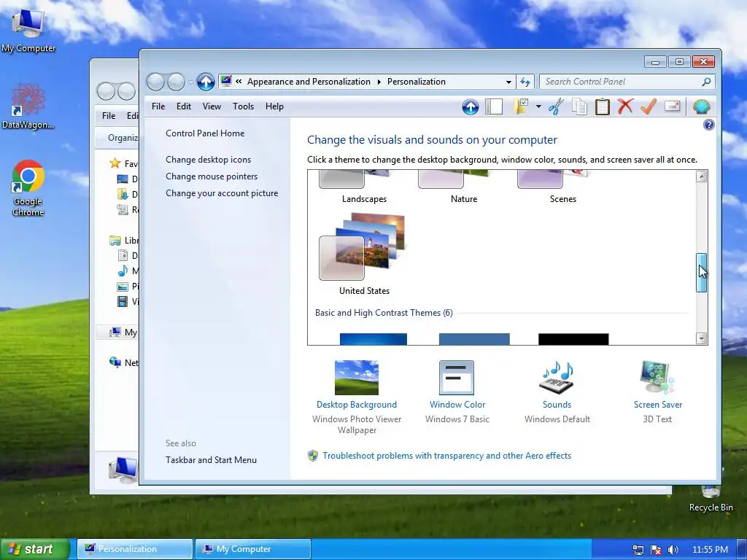Open the File menu in the background window
The width and height of the screenshot is (747, 560).
click(109, 116)
